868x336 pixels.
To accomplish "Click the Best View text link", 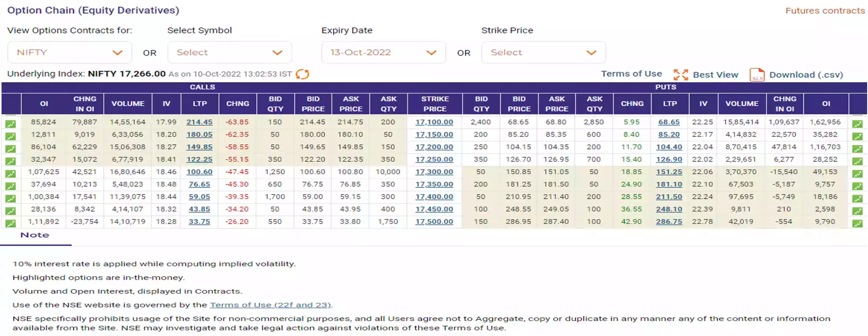I will [715, 75].
